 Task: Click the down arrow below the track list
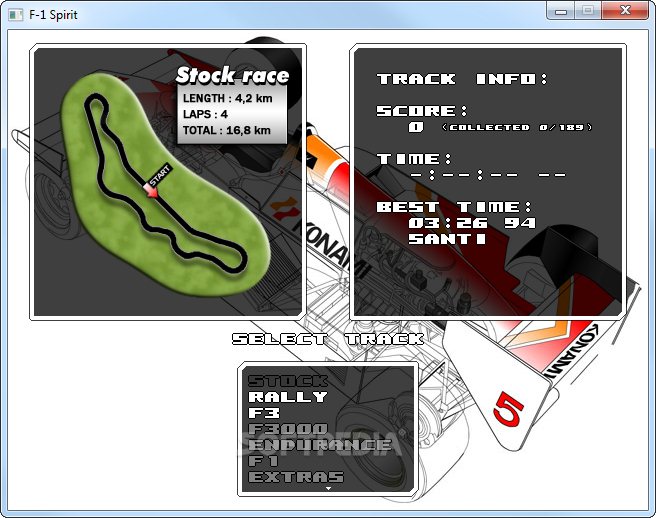[328, 488]
